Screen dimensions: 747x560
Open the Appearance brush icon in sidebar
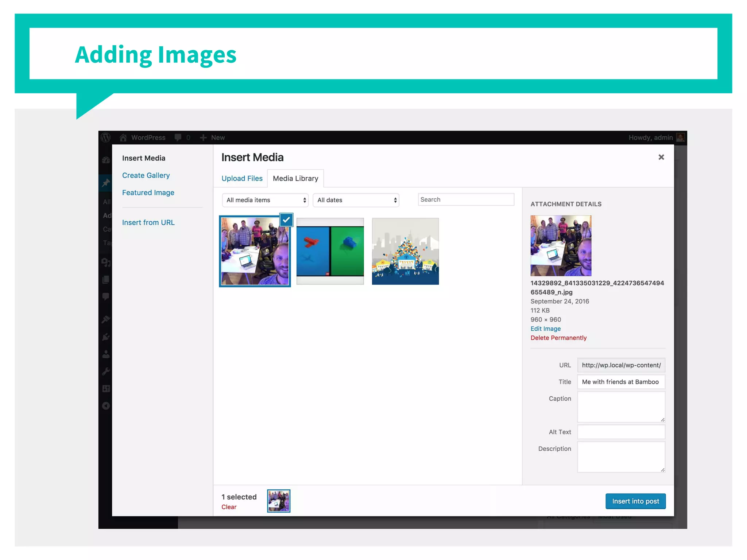coord(106,319)
